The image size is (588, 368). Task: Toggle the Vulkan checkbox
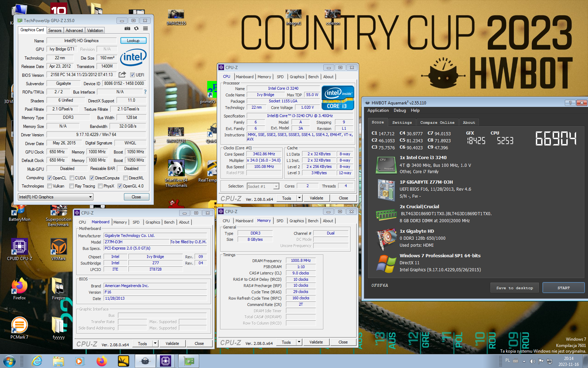tap(49, 186)
